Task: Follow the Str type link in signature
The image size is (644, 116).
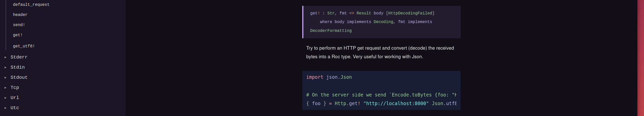Action: pyautogui.click(x=331, y=13)
